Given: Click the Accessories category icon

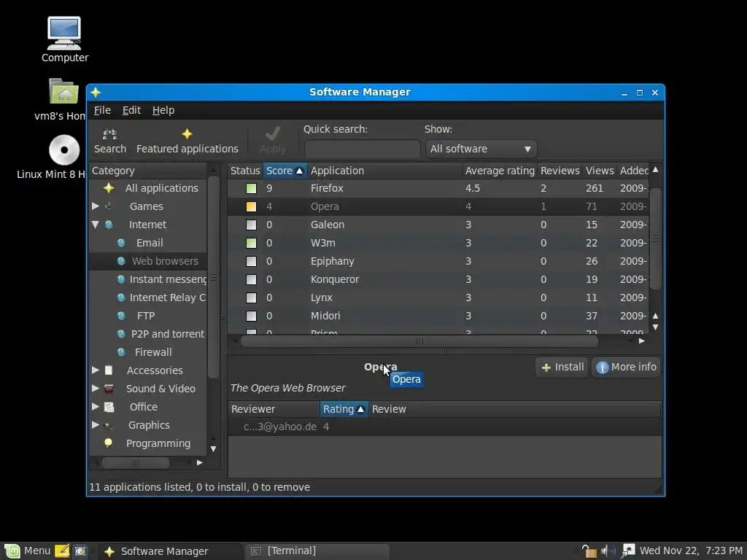Looking at the screenshot, I should [109, 370].
